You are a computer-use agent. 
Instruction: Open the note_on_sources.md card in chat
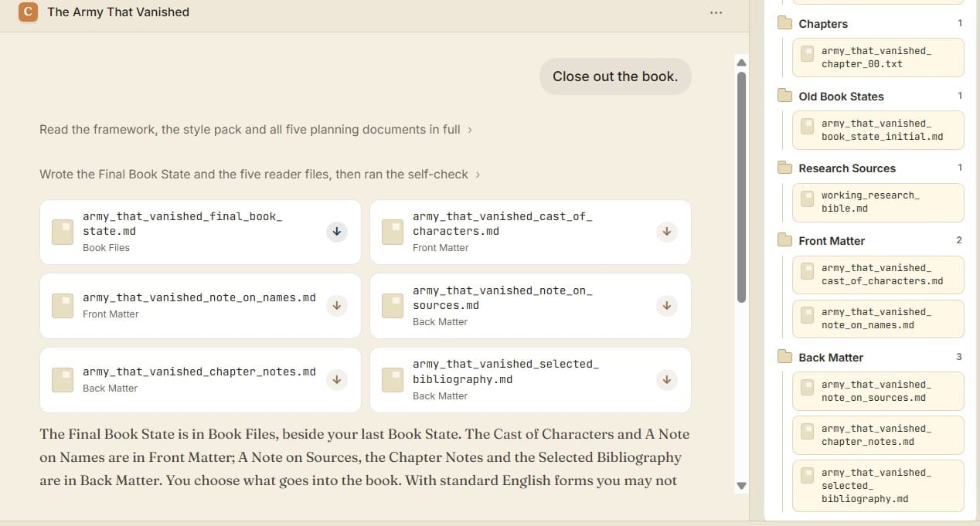point(530,306)
